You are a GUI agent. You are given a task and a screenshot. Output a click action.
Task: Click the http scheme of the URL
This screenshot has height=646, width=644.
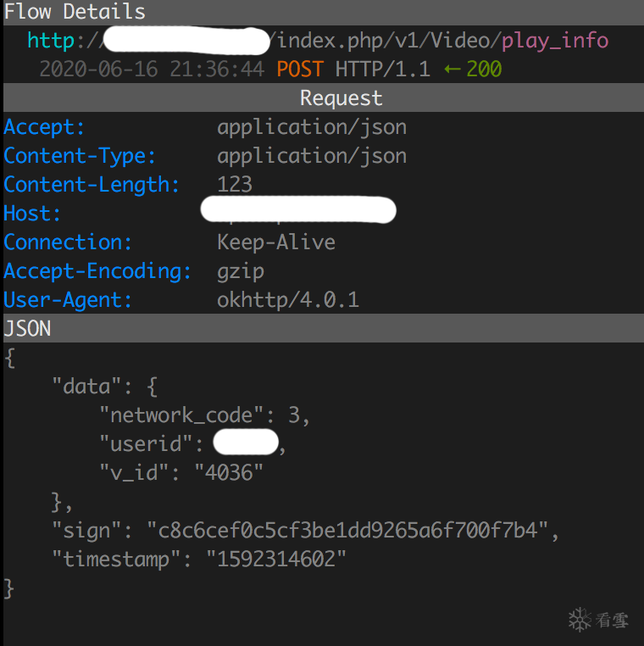(x=51, y=40)
